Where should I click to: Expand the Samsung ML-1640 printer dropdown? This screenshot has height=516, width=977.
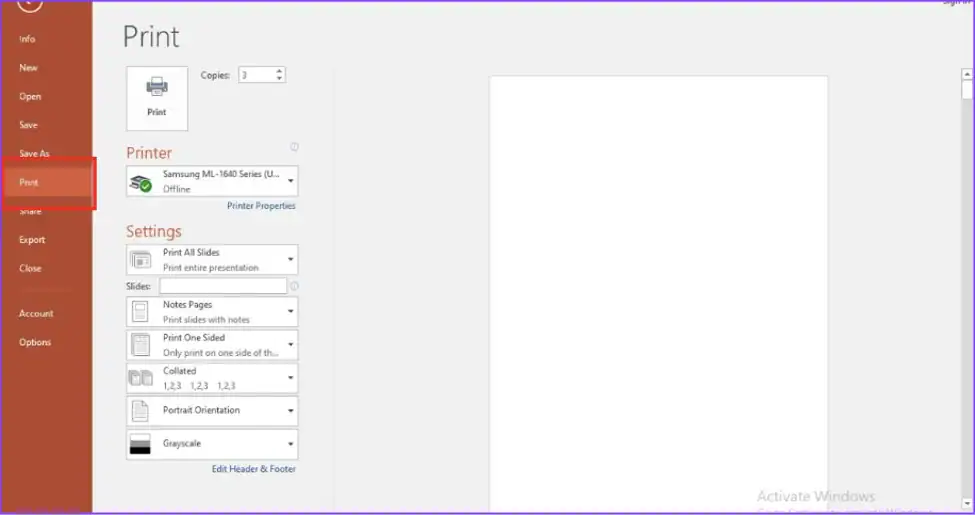(291, 181)
